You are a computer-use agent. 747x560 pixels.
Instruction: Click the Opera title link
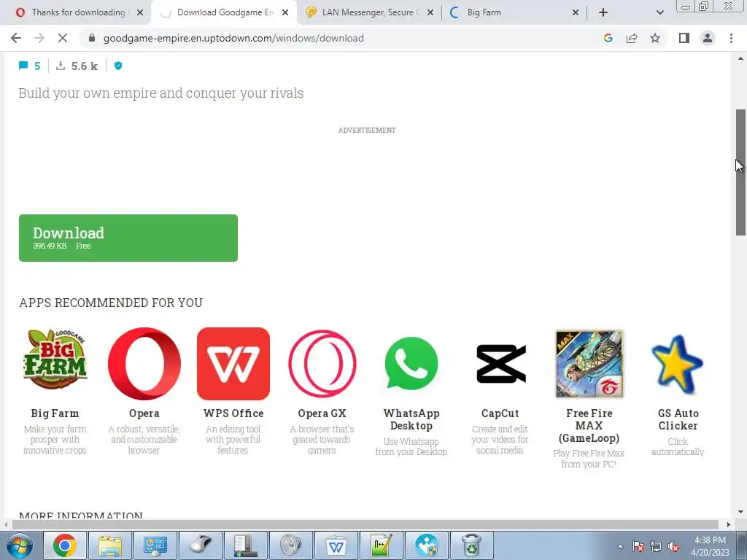(144, 413)
